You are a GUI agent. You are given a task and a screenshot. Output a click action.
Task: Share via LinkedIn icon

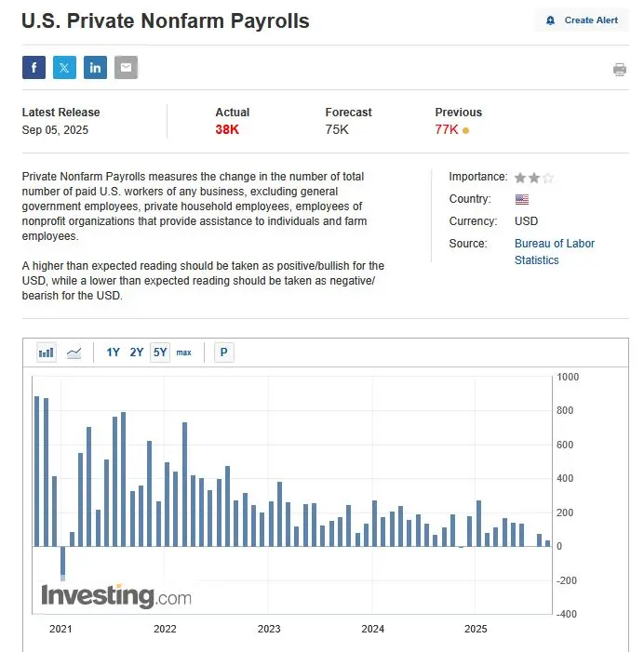coord(95,67)
